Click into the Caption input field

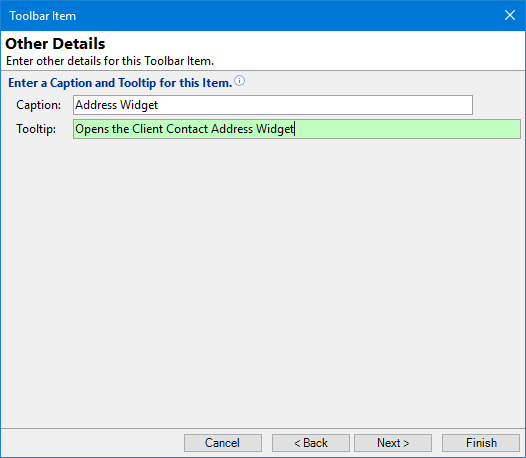tap(273, 105)
